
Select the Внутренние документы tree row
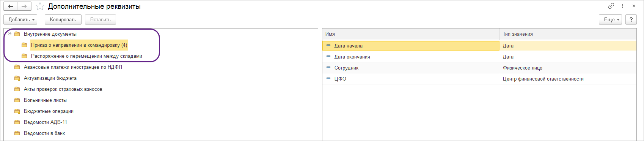(x=160, y=34)
